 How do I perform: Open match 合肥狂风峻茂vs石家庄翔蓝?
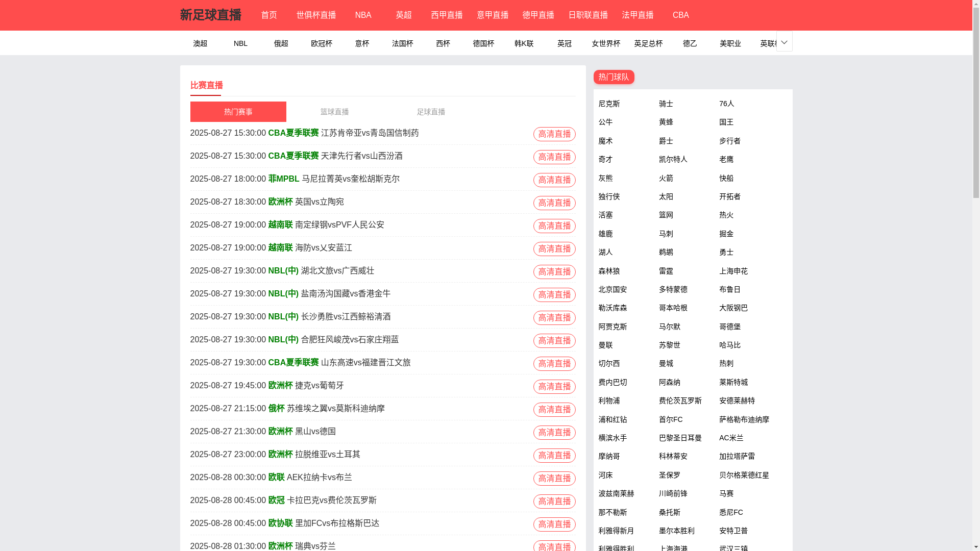click(x=350, y=340)
